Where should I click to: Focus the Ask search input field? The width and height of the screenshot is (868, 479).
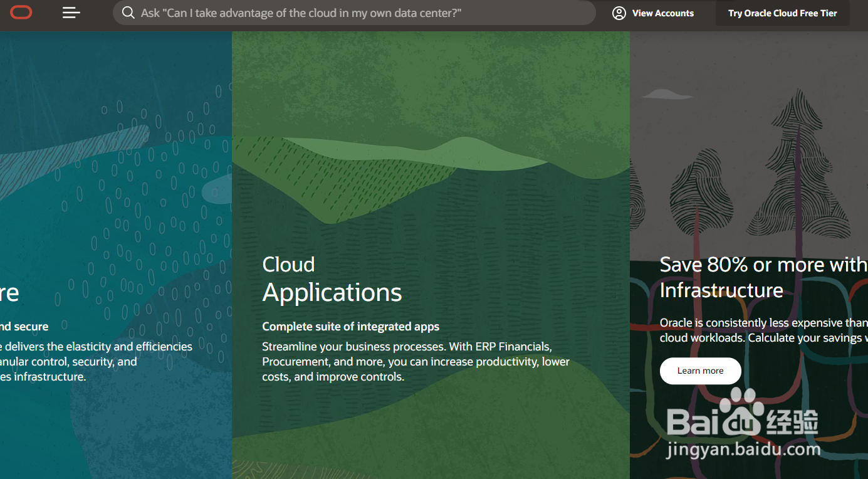coord(354,13)
